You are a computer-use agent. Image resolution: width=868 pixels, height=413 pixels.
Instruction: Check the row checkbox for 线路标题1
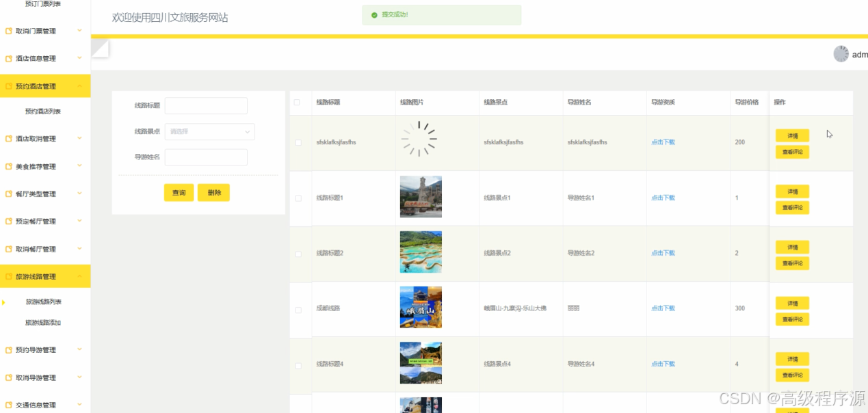298,198
